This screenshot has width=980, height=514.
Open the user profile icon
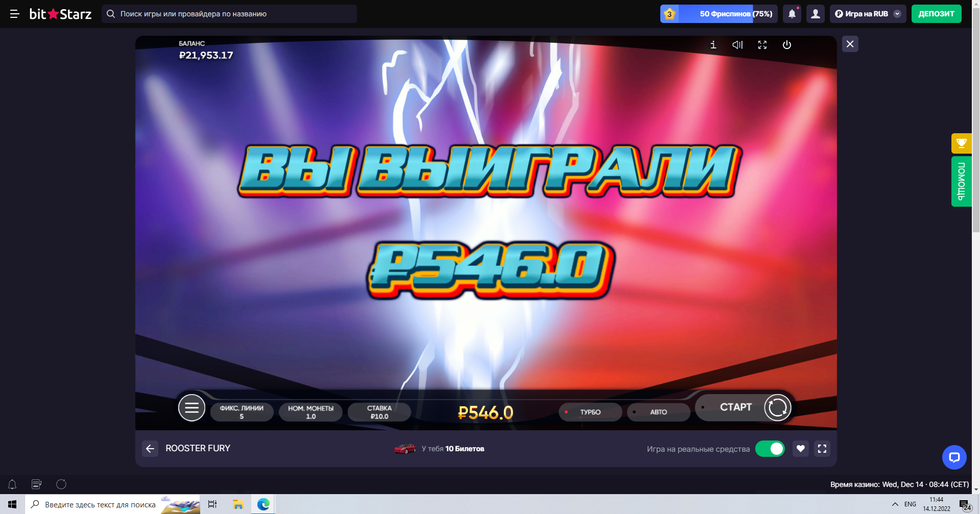tap(816, 14)
